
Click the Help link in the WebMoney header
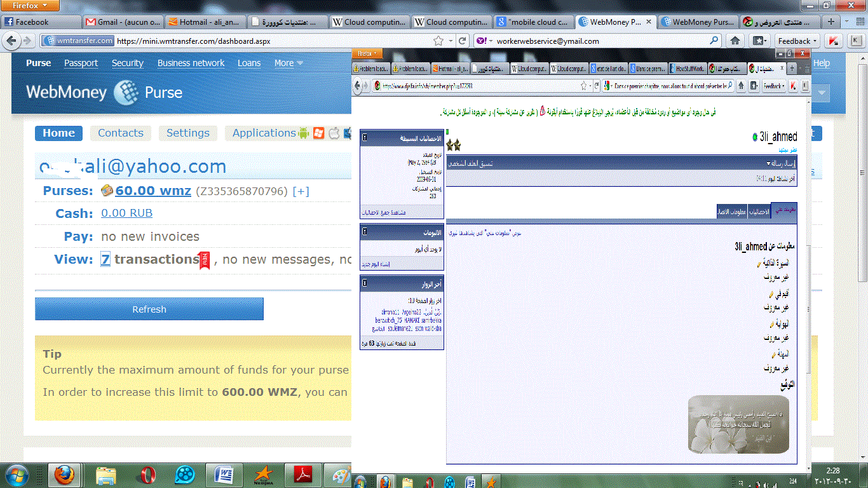click(822, 63)
